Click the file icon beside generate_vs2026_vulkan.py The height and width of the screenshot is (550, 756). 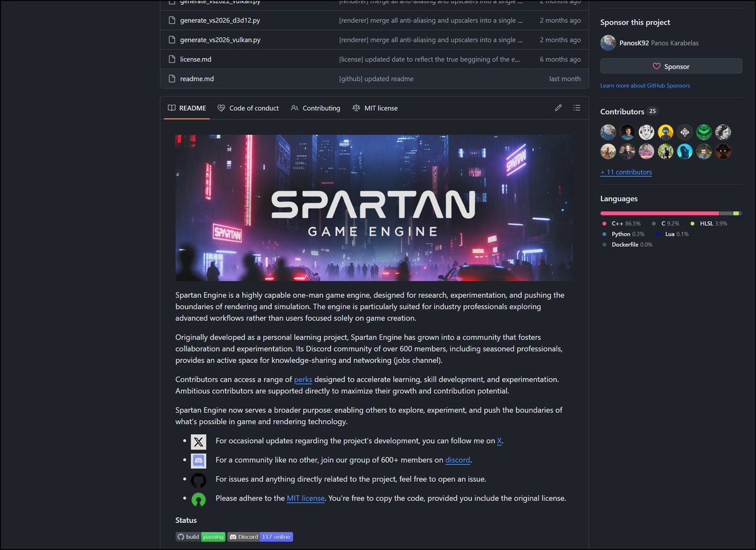click(x=171, y=40)
